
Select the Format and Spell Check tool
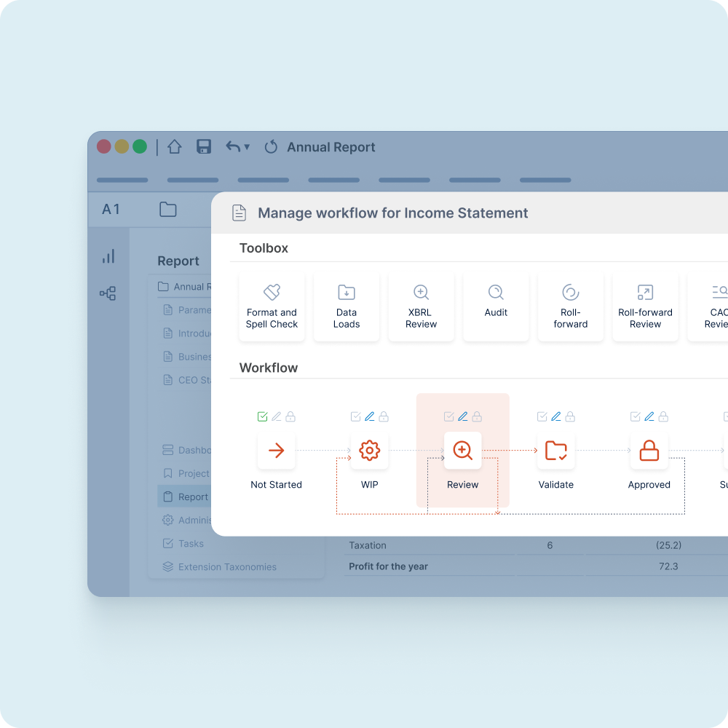(272, 306)
